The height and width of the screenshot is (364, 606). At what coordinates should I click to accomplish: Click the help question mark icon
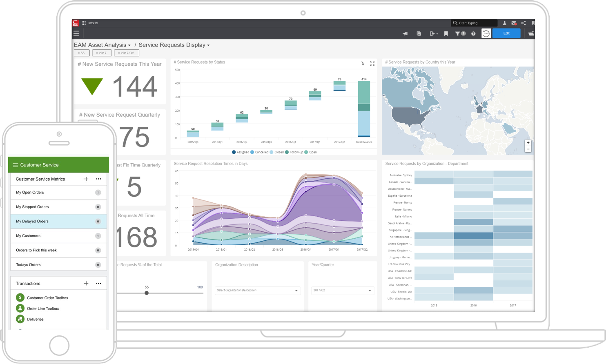(x=473, y=33)
